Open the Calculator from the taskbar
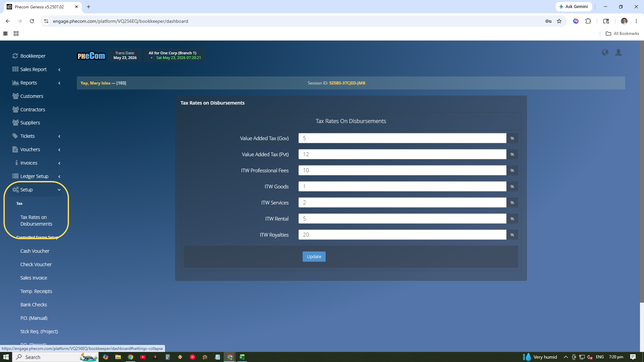Screen dimensions: 644x362 [168, 357]
